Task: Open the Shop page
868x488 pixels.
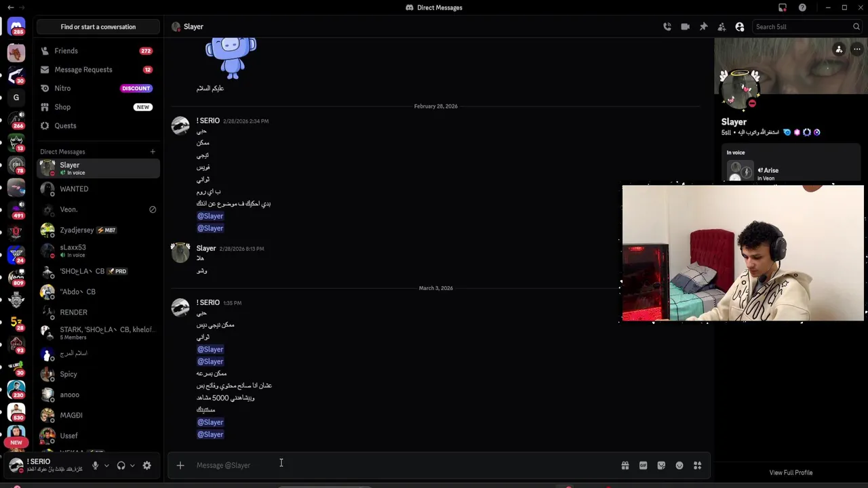Action: coord(98,107)
